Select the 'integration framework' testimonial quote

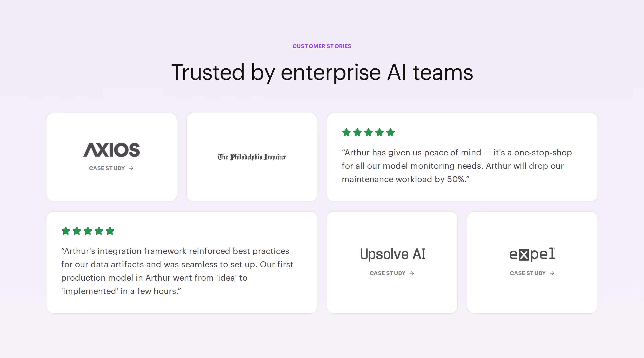177,271
